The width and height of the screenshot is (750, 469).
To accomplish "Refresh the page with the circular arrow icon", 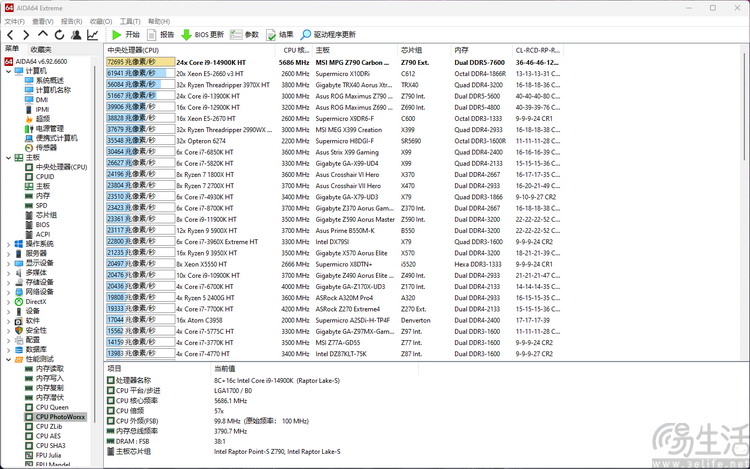I will [x=59, y=34].
